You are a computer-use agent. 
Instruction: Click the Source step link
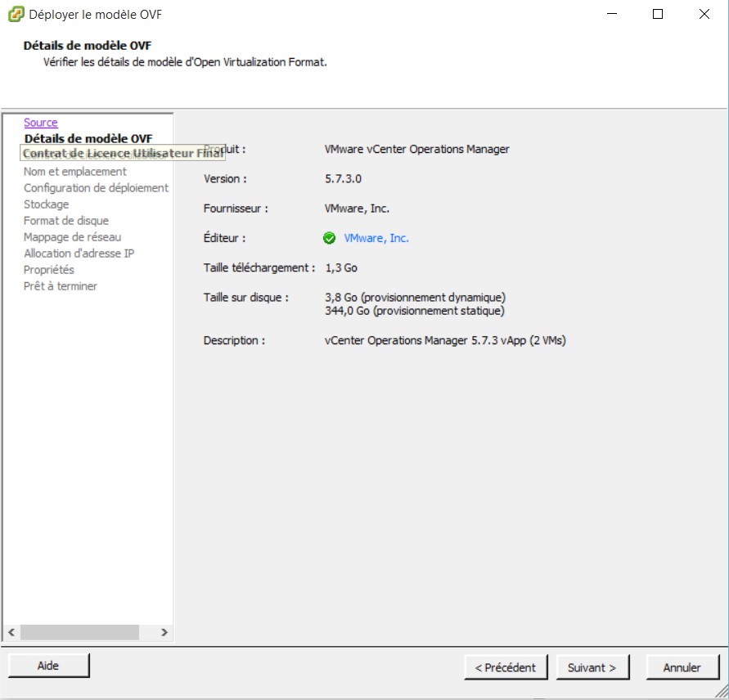click(41, 123)
